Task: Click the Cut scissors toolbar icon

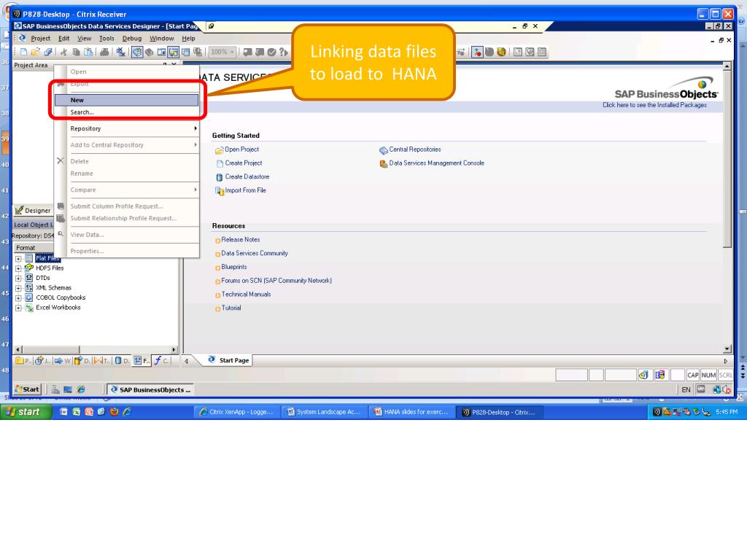Action: tap(63, 52)
